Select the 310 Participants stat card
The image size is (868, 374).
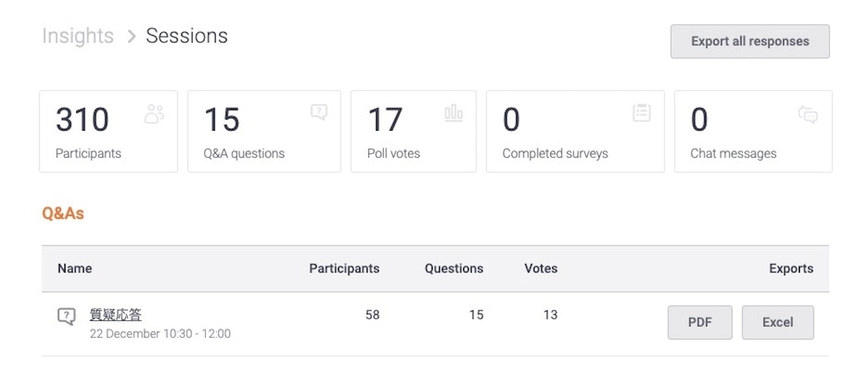click(x=108, y=131)
